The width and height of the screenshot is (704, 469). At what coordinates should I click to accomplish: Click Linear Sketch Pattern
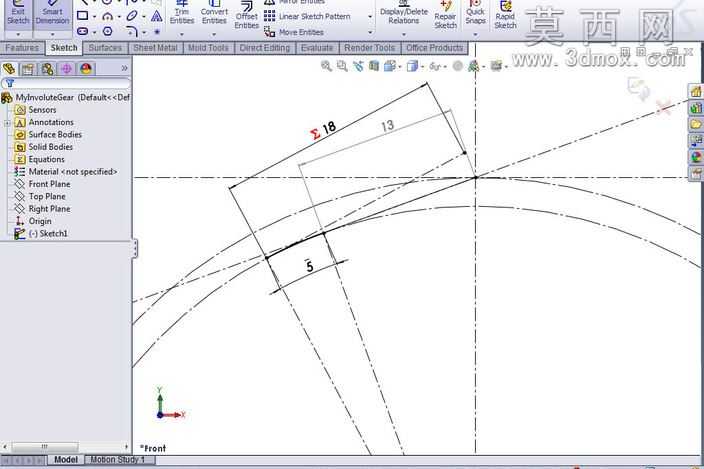coord(307,17)
